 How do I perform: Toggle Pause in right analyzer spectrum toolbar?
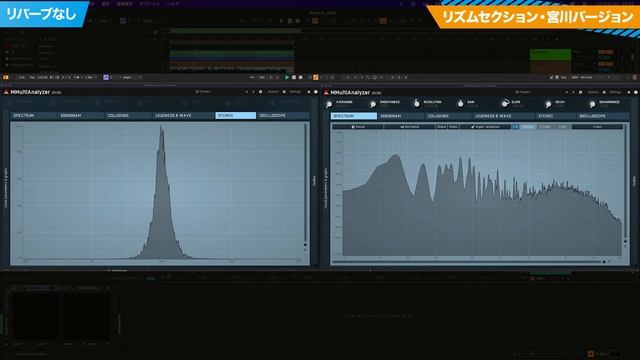click(x=358, y=127)
